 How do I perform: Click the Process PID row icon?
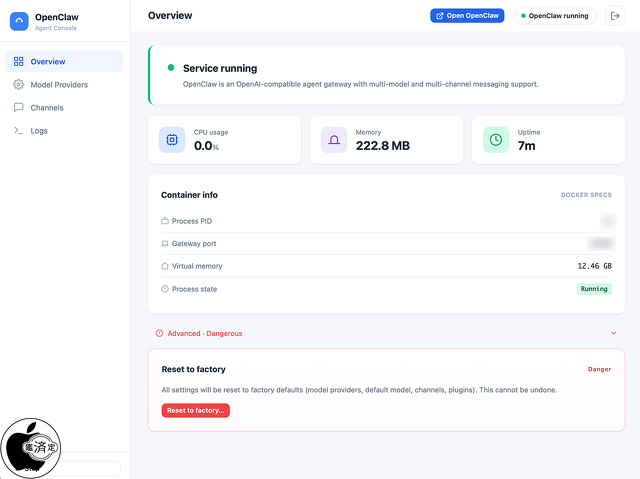click(165, 221)
